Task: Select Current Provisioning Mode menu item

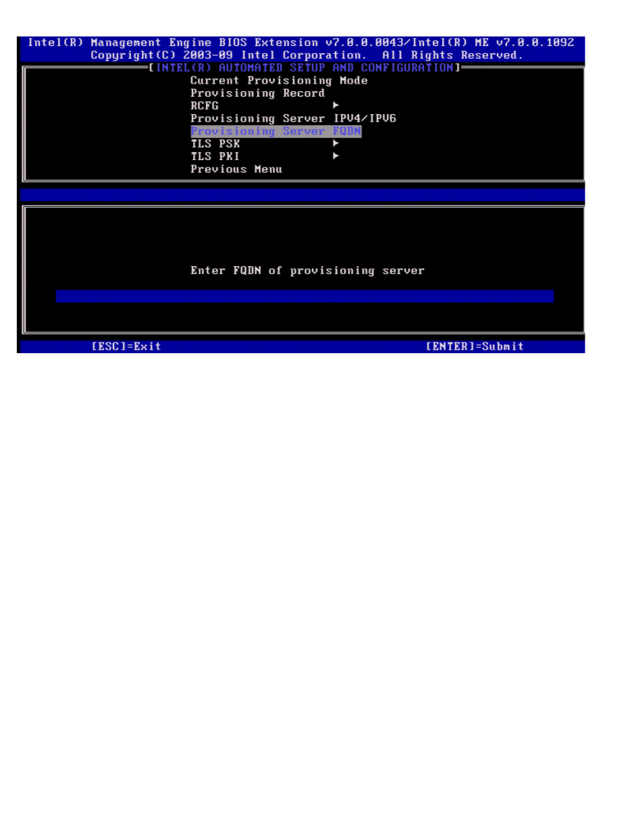Action: pyautogui.click(x=279, y=80)
